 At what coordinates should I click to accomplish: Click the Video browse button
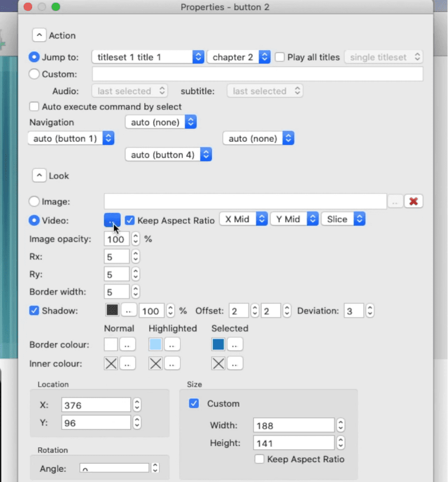112,220
